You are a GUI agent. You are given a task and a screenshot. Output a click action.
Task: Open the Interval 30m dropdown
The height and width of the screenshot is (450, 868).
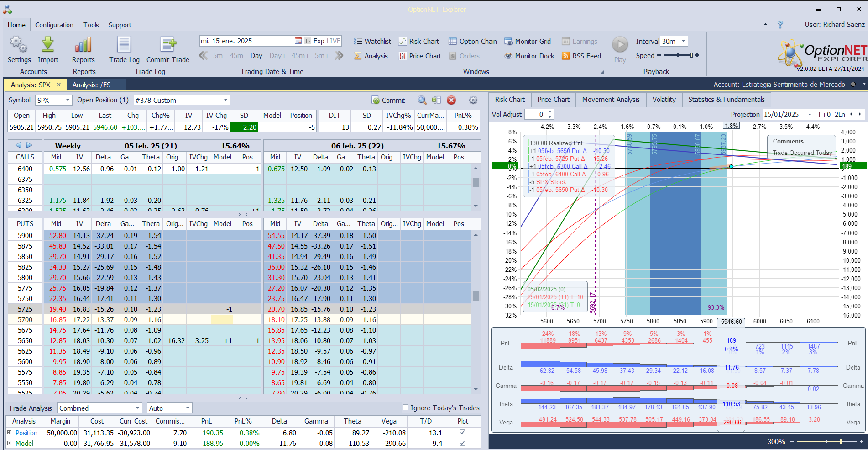pos(683,42)
